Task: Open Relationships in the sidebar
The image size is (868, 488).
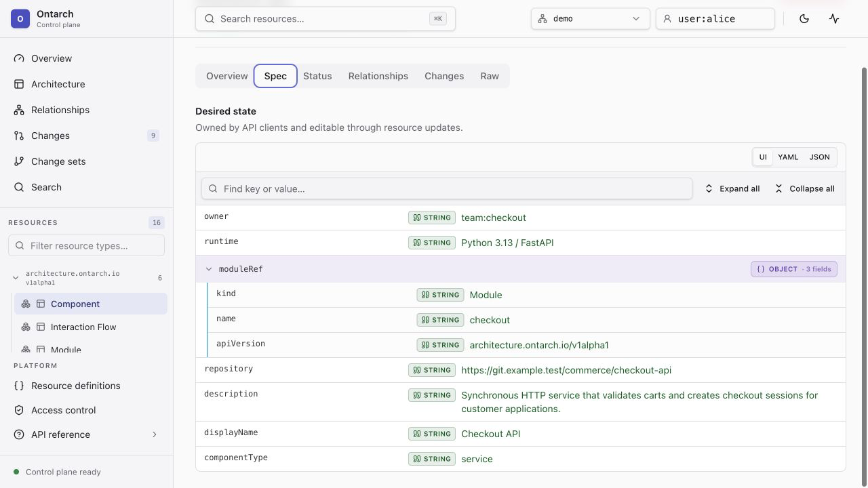Action: click(86, 110)
